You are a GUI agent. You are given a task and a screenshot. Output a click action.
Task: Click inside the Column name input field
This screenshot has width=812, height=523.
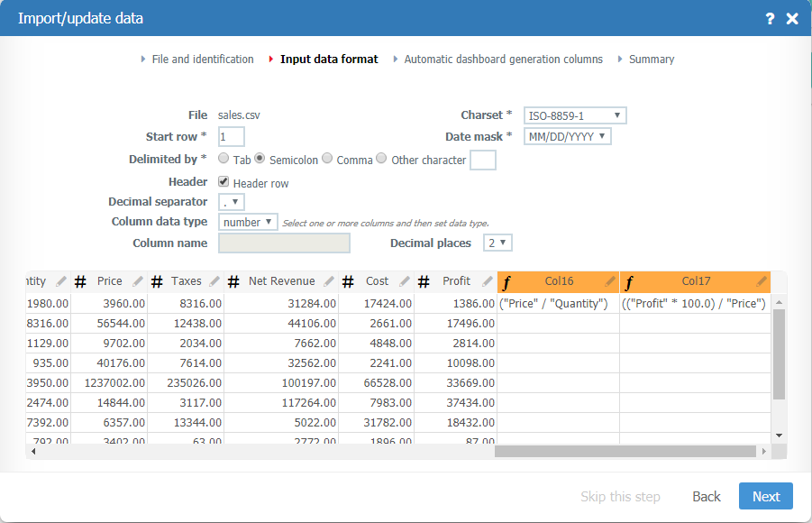(x=283, y=243)
